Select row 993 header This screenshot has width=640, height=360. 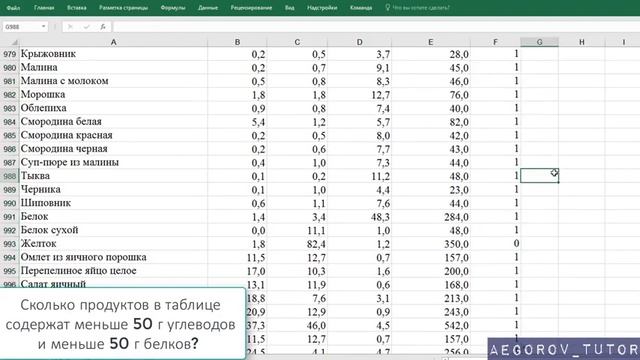click(9, 244)
